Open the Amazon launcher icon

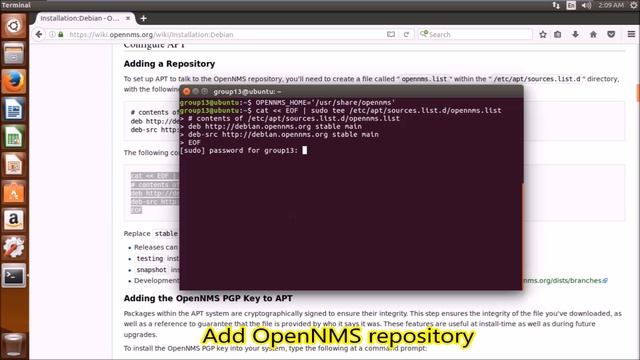(x=13, y=220)
